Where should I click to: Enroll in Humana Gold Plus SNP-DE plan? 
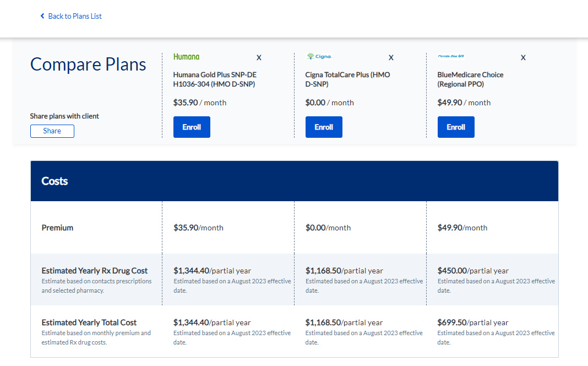point(192,127)
